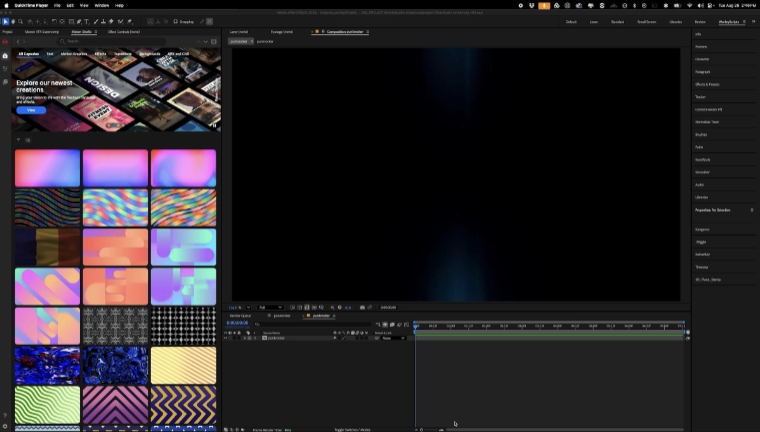Select the Type tool
The width and height of the screenshot is (760, 432).
click(87, 21)
